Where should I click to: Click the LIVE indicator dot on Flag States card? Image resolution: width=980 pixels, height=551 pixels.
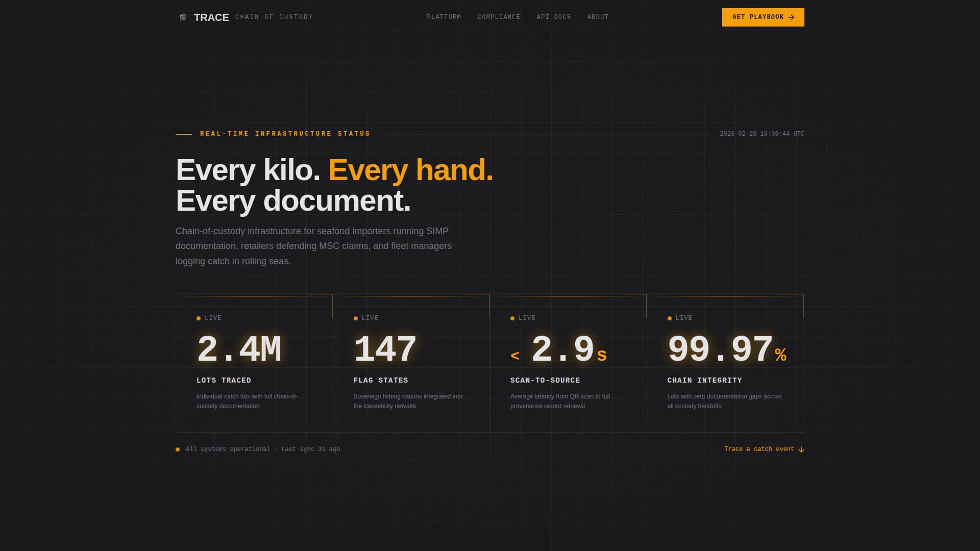coord(356,318)
